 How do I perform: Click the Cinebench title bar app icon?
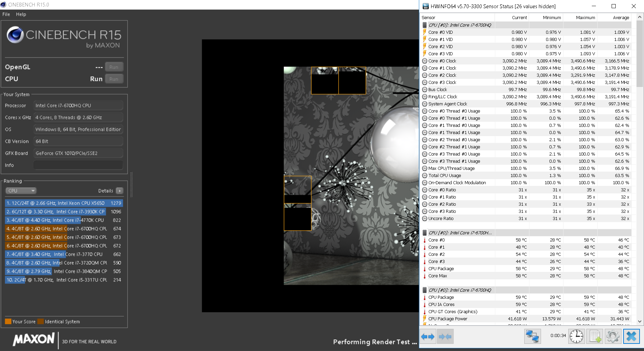3,4
